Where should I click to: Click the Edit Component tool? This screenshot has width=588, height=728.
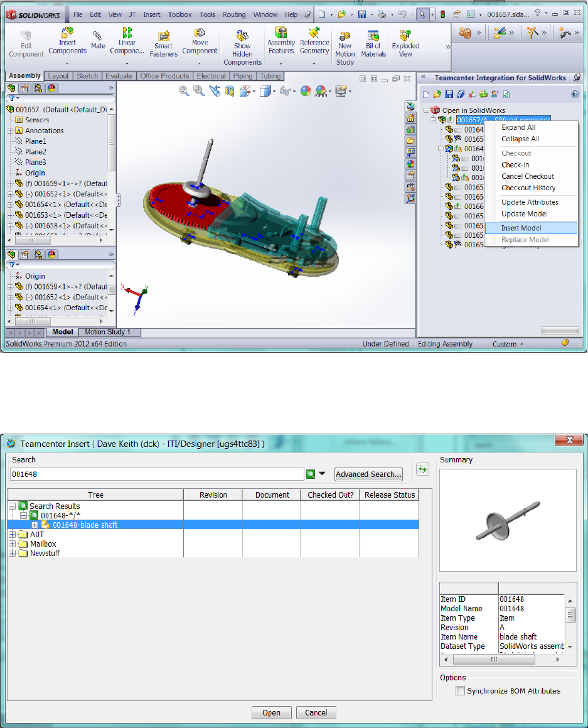(26, 44)
